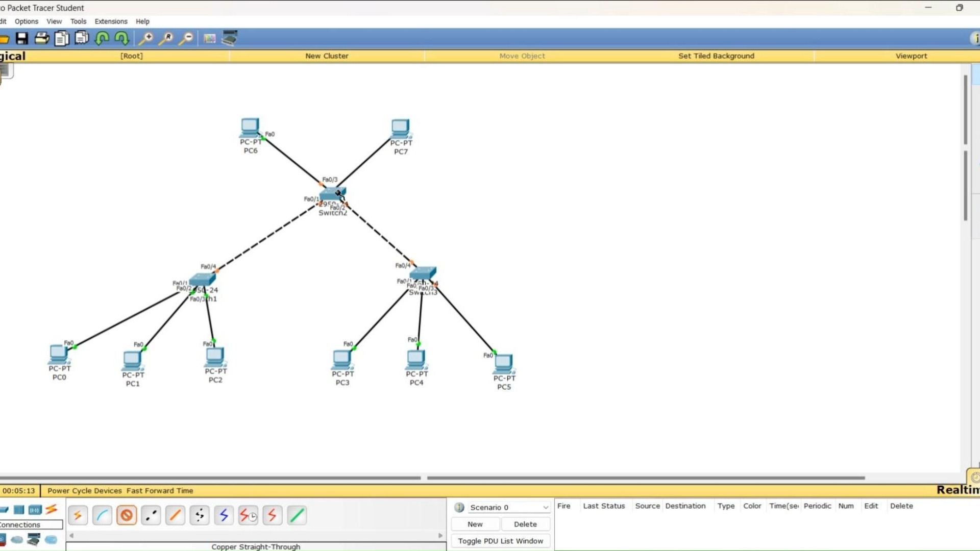
Task: Toggle the PDU List Window
Action: tap(500, 541)
